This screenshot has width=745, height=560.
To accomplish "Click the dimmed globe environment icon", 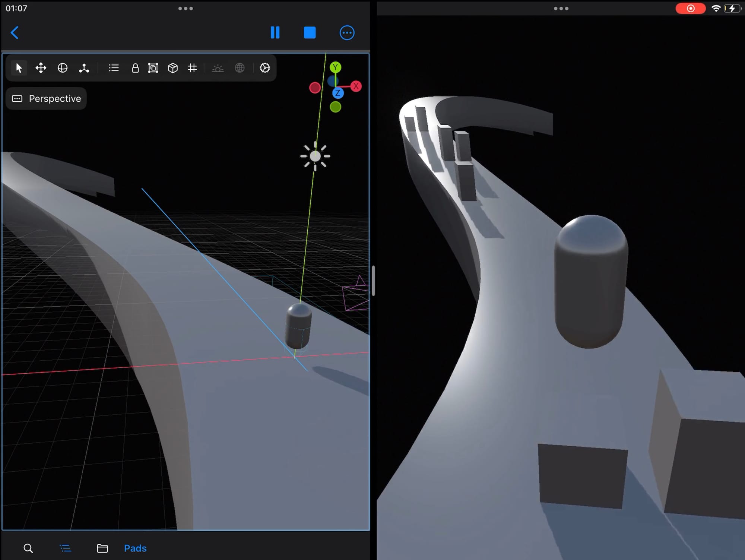I will 240,68.
